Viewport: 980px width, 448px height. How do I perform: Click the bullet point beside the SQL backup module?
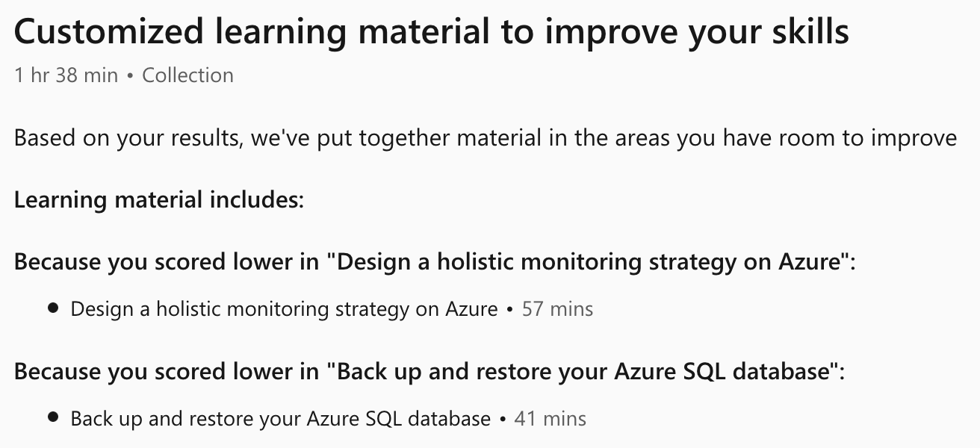[53, 418]
